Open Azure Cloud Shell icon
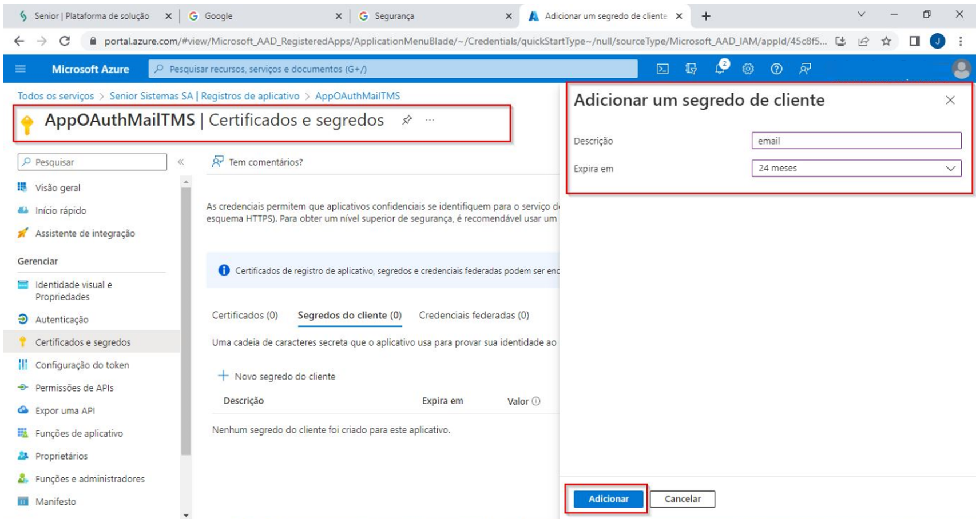 point(662,69)
